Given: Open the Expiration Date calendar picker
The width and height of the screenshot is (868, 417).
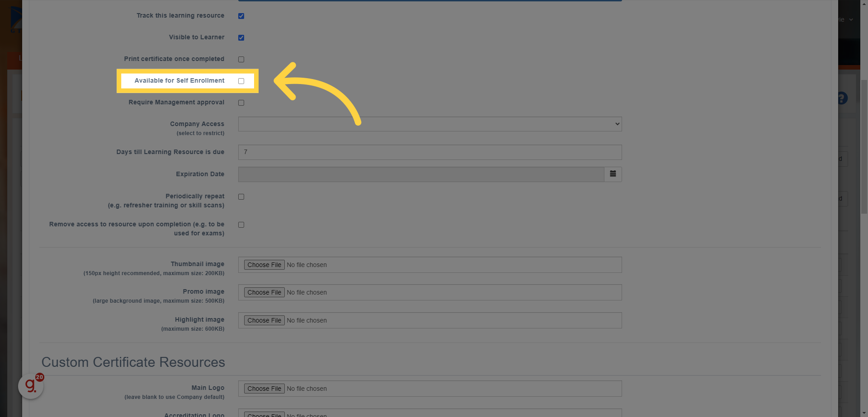Looking at the screenshot, I should (x=613, y=174).
